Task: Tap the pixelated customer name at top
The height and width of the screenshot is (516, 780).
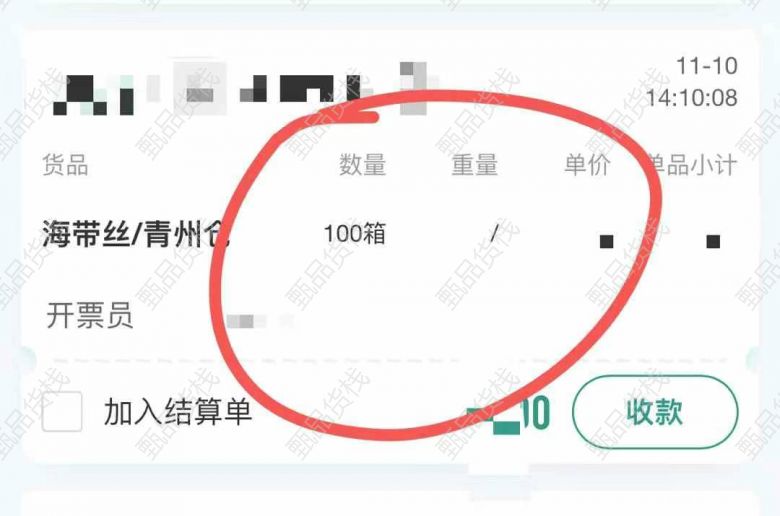Action: coord(246,90)
